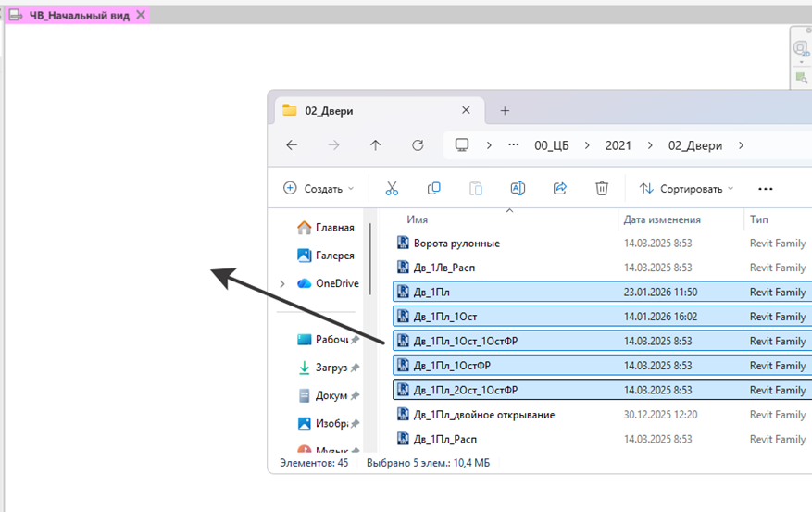Open Галерея in the navigation pane
The image size is (812, 512).
[x=334, y=256]
